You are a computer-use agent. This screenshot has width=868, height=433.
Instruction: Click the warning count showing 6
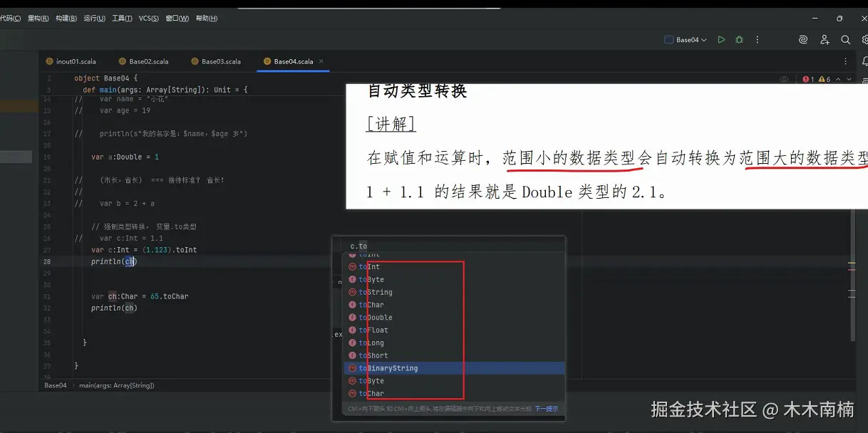(824, 79)
